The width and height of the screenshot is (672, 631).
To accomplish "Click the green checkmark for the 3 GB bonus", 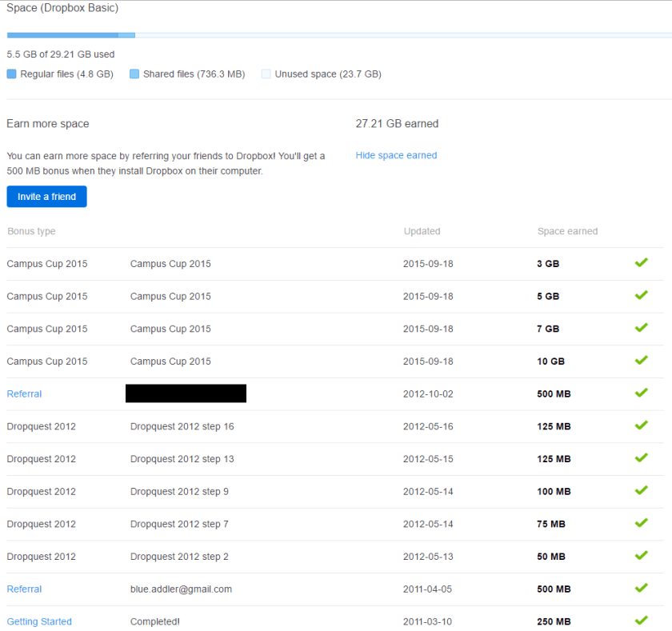I will point(641,263).
